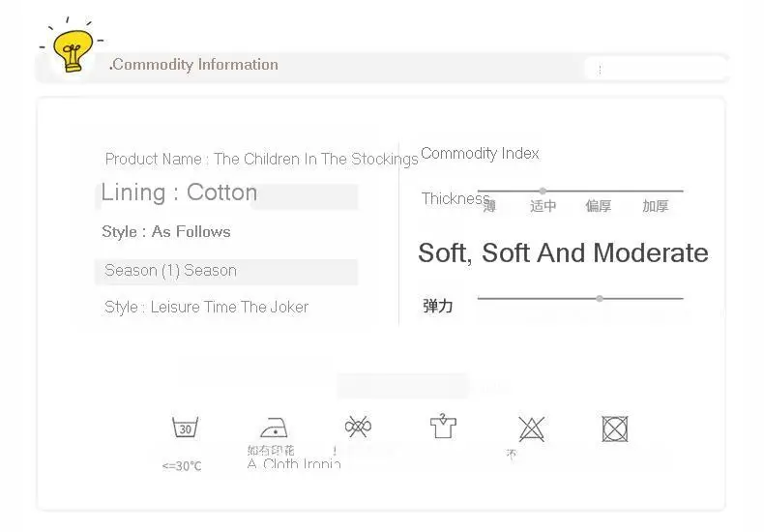Screen dimensions: 764x532
Task: Click the 30 degree wash tub icon
Action: click(185, 428)
